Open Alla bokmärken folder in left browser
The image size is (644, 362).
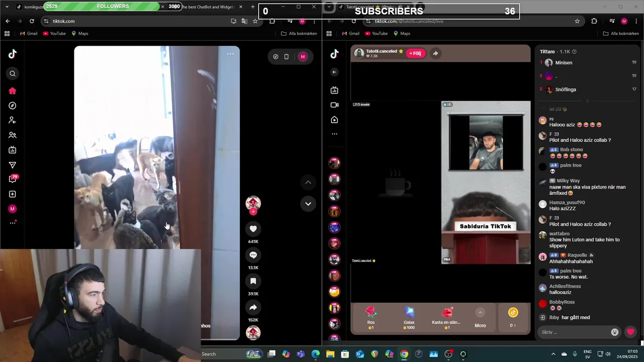click(299, 34)
